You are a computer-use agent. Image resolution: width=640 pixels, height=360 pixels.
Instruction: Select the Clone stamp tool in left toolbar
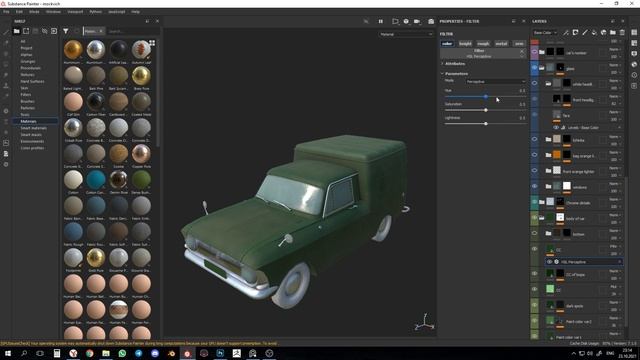(x=6, y=86)
